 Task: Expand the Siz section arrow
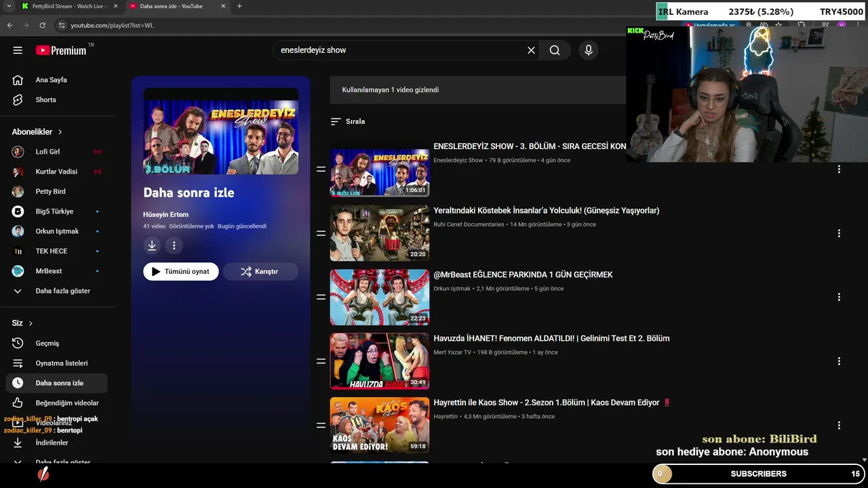pyautogui.click(x=31, y=323)
